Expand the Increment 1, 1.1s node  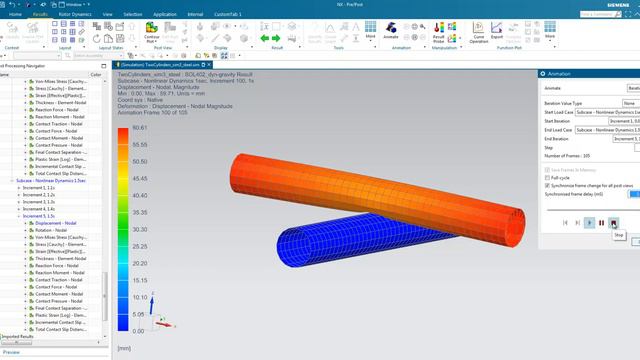[x=18, y=188]
